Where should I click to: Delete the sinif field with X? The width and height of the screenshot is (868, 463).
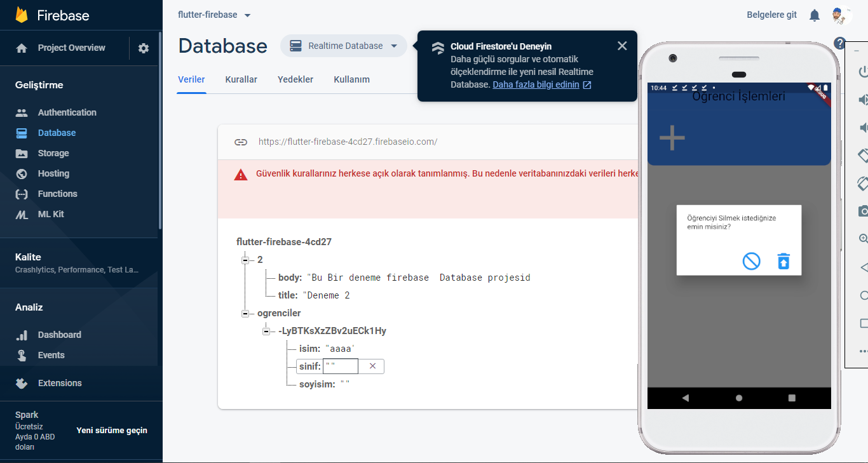point(372,366)
